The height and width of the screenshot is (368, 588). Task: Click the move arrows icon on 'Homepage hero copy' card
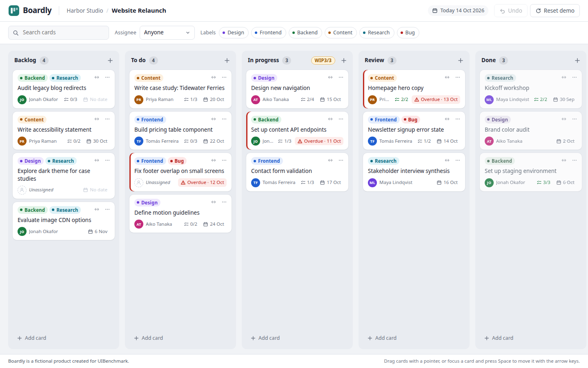click(447, 77)
